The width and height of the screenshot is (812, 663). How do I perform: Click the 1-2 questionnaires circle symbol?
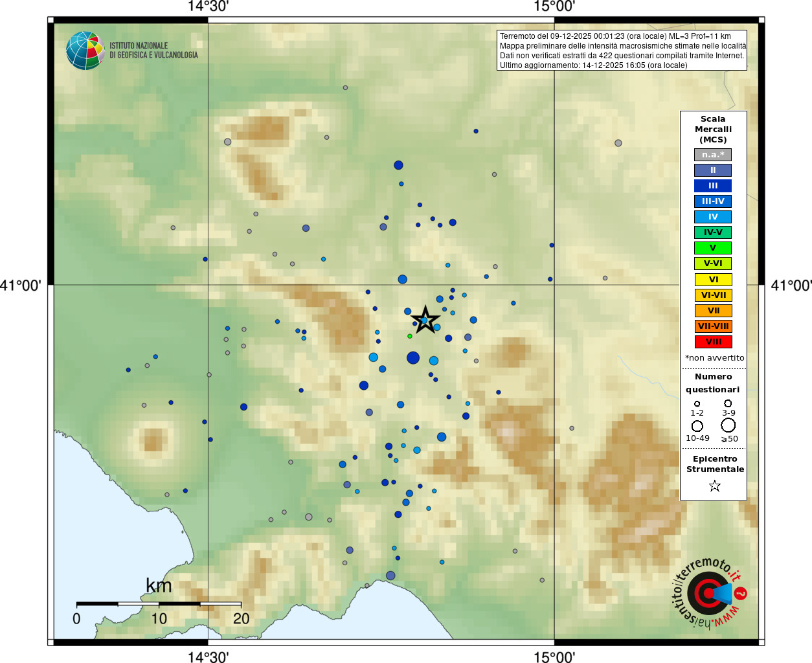(697, 403)
